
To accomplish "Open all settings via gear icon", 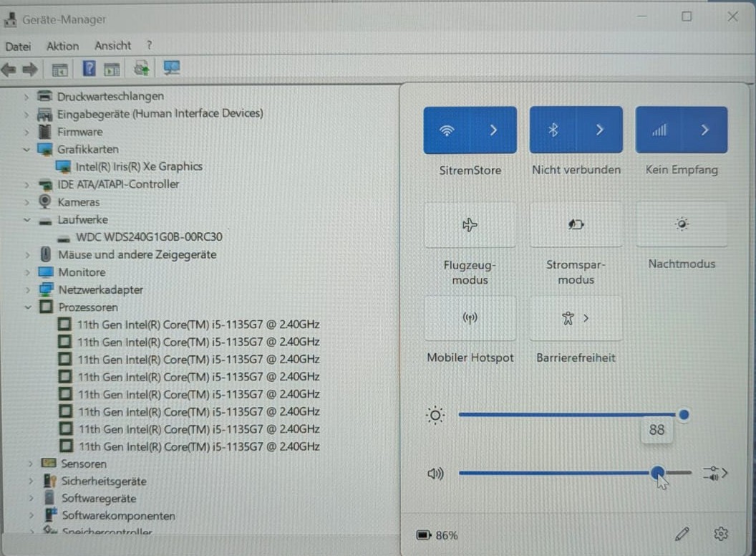I will 721,534.
